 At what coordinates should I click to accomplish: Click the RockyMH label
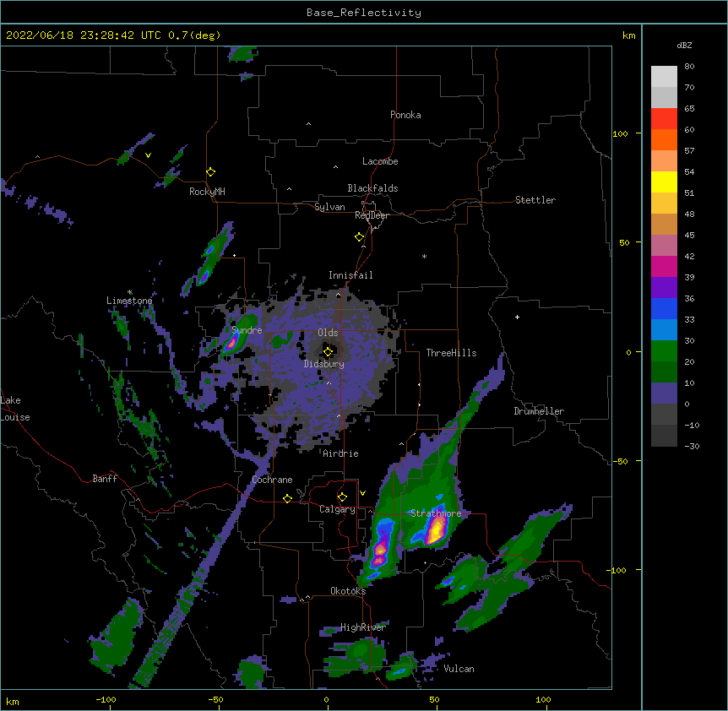click(x=207, y=192)
